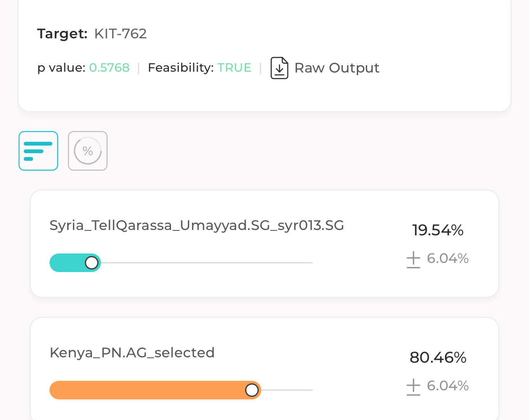This screenshot has width=529, height=420.
Task: Click the Kenya_PN slider handle
Action: [x=252, y=390]
